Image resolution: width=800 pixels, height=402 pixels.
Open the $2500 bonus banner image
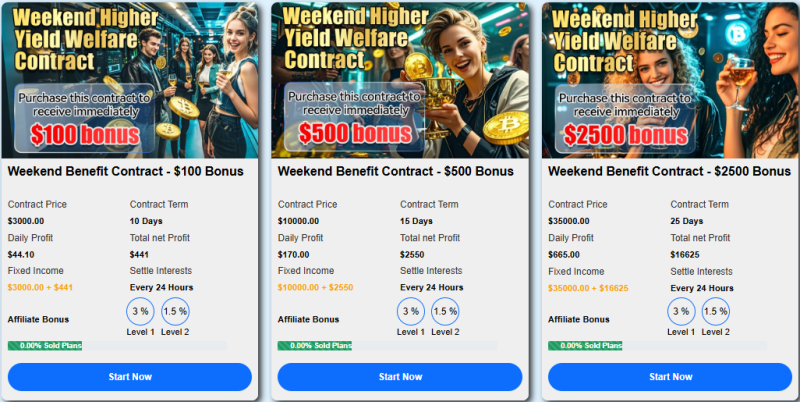coord(670,80)
